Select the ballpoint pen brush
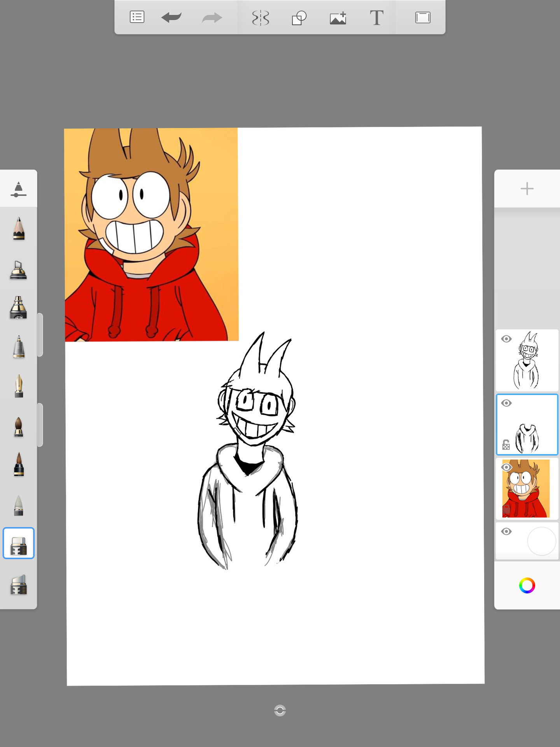 (19, 347)
